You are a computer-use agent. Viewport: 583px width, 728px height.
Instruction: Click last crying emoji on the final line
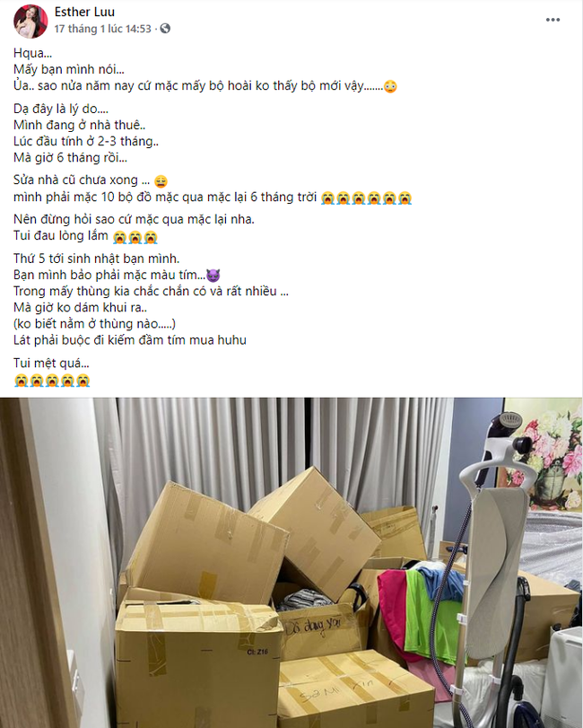tap(83, 381)
